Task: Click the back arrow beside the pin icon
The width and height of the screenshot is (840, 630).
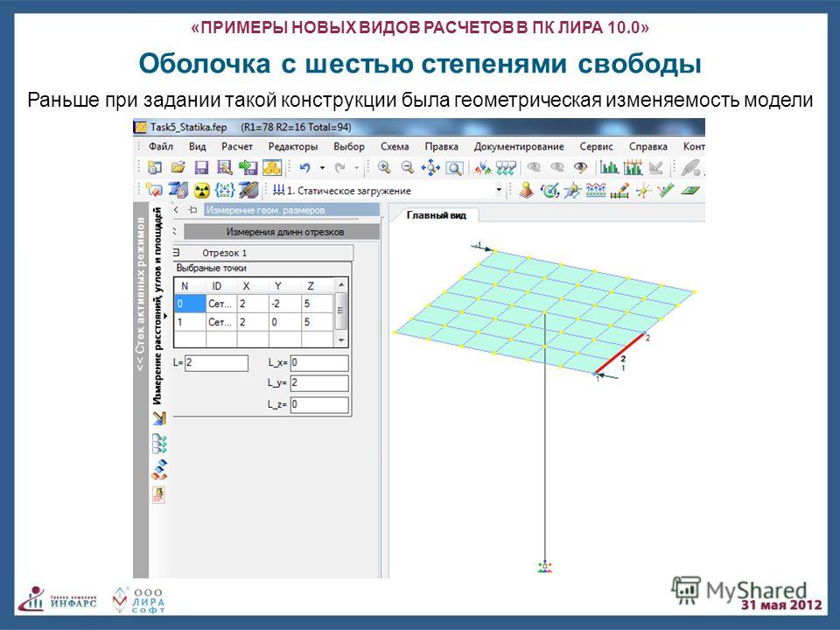Action: pyautogui.click(x=177, y=210)
